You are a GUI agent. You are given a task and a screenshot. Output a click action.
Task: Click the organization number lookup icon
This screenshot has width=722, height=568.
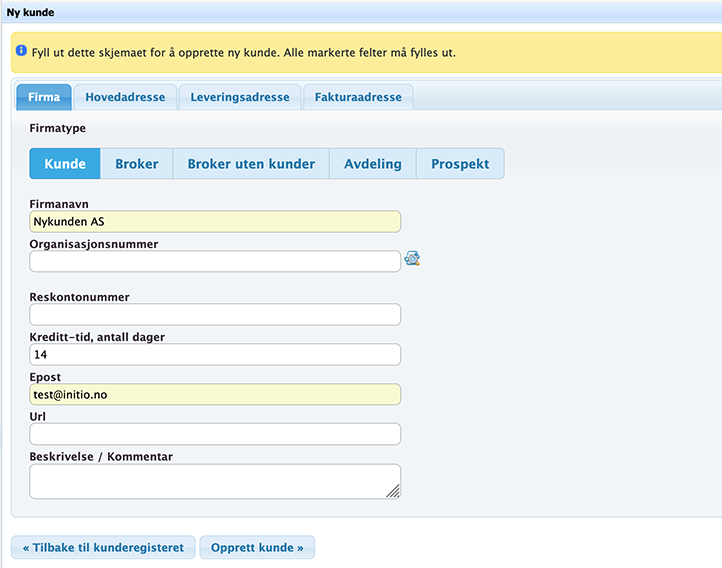tap(412, 260)
